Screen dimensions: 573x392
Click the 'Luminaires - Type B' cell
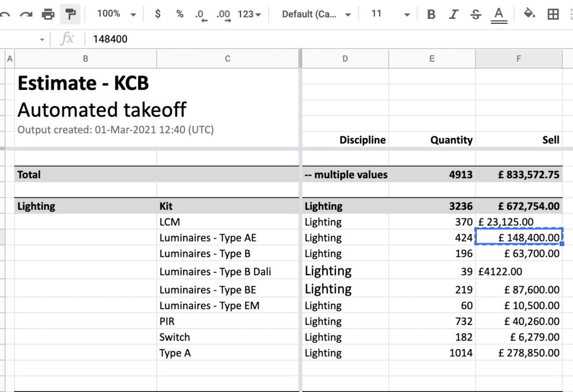(x=228, y=253)
